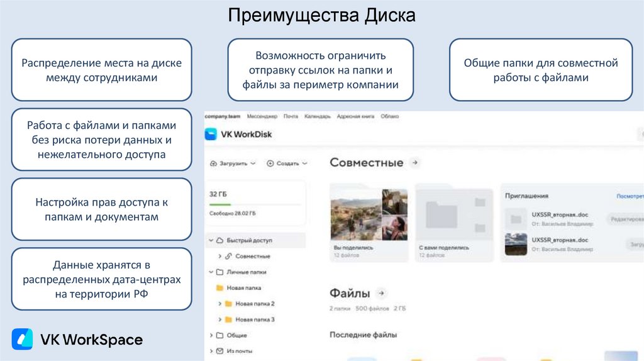The width and height of the screenshot is (644, 361).
Task: Collapse the Быстрый доступ section
Action: 211,240
